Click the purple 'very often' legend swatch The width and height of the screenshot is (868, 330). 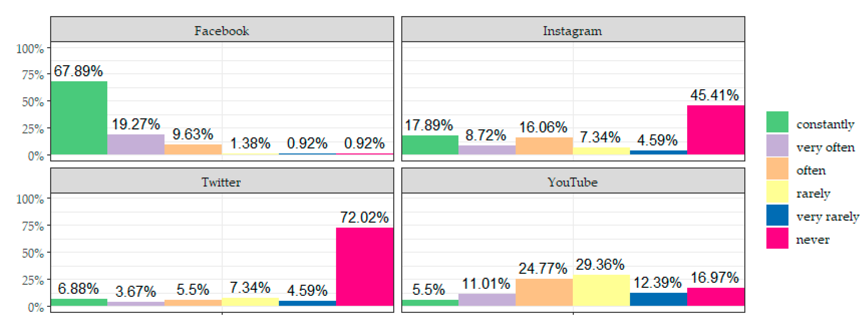point(777,146)
